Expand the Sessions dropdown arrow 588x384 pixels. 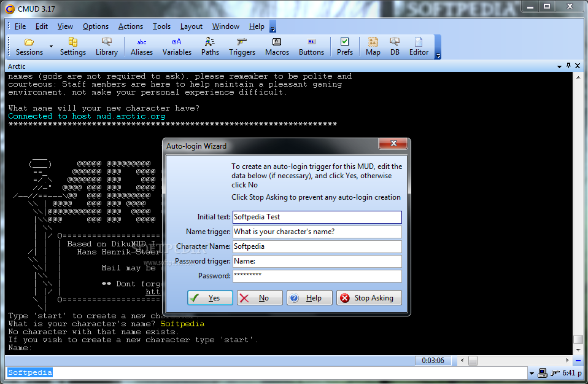[51, 47]
